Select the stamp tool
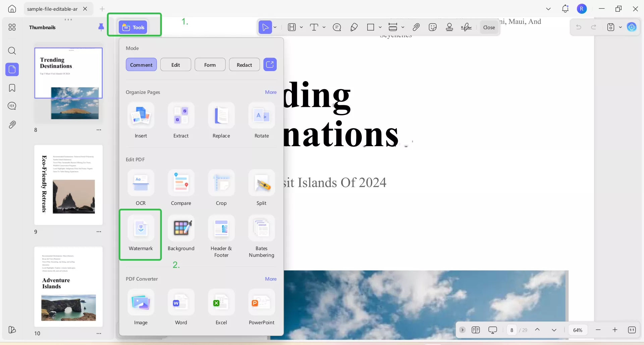This screenshot has height=345, width=644. click(x=449, y=27)
